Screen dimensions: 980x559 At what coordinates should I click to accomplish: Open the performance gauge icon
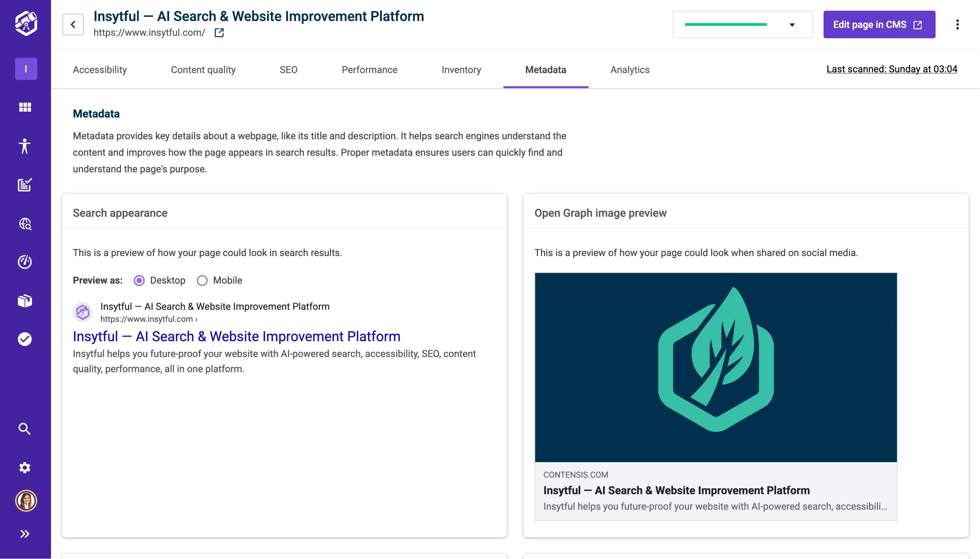pos(25,262)
